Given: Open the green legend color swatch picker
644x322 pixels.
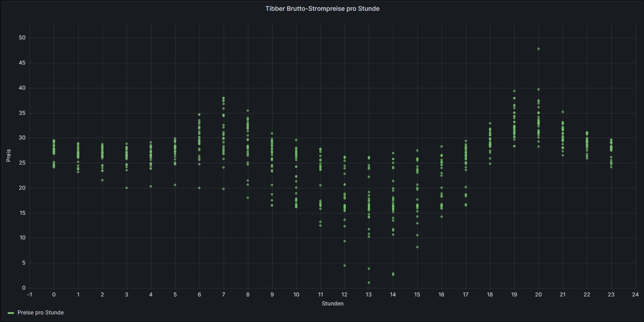Looking at the screenshot, I should tap(11, 313).
